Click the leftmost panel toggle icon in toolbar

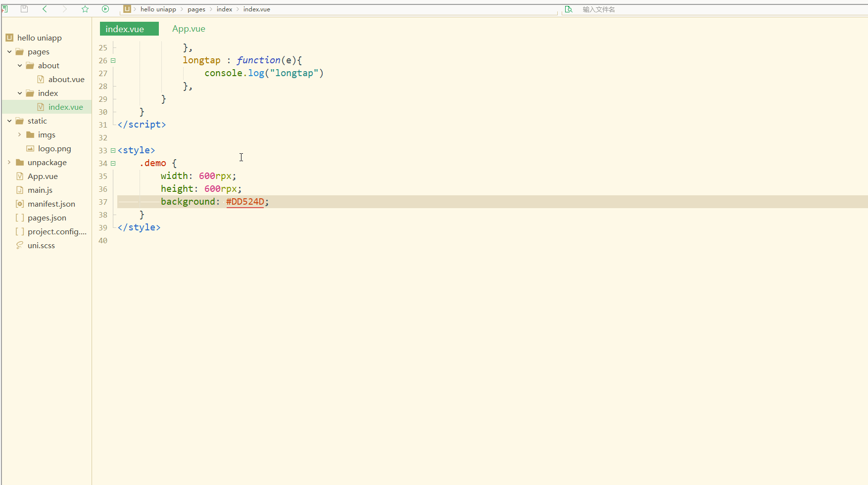click(x=5, y=8)
